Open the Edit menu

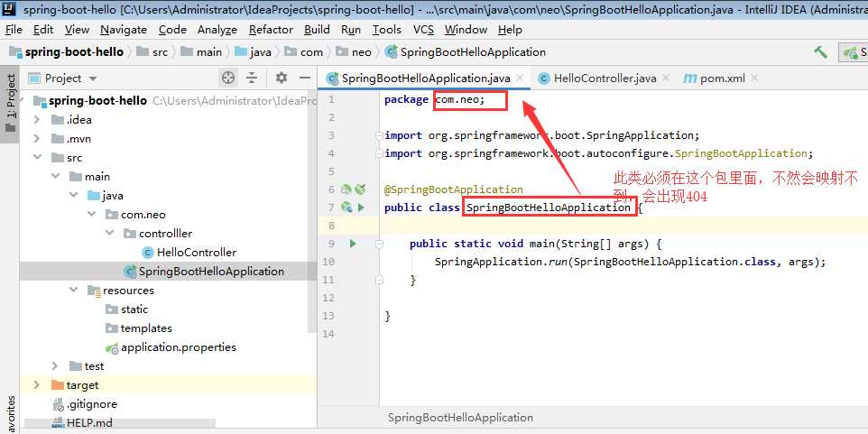[x=43, y=30]
